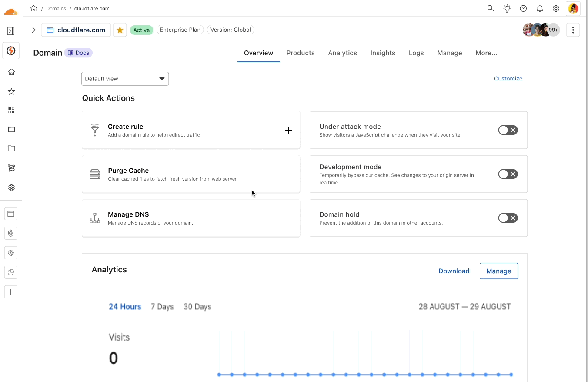Click the Enterprise Plan badge

click(180, 30)
